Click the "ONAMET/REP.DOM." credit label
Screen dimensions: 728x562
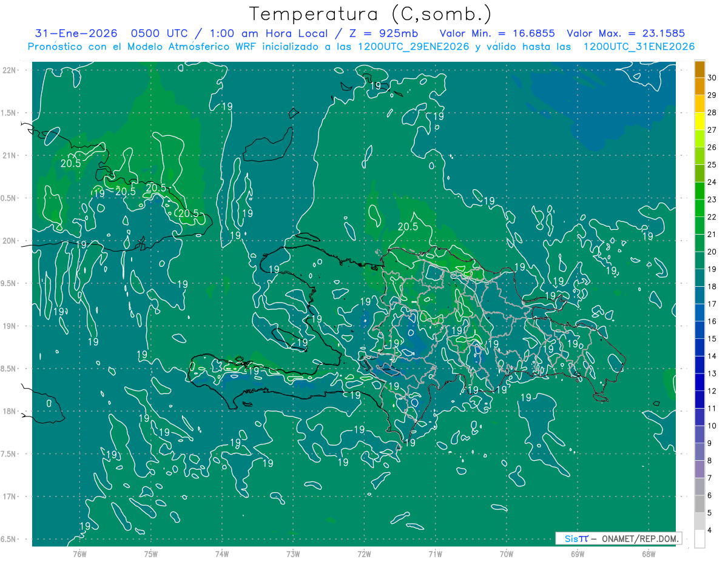640,538
